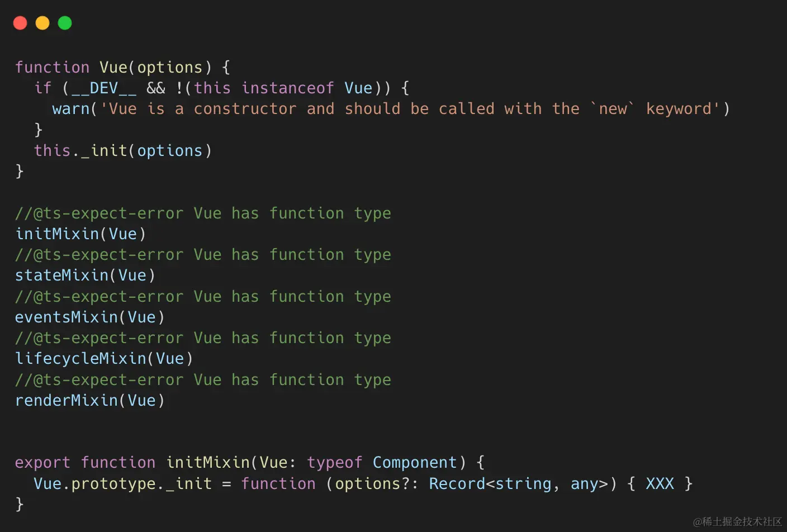This screenshot has width=787, height=532.
Task: Select the Component type name
Action: coord(415,463)
